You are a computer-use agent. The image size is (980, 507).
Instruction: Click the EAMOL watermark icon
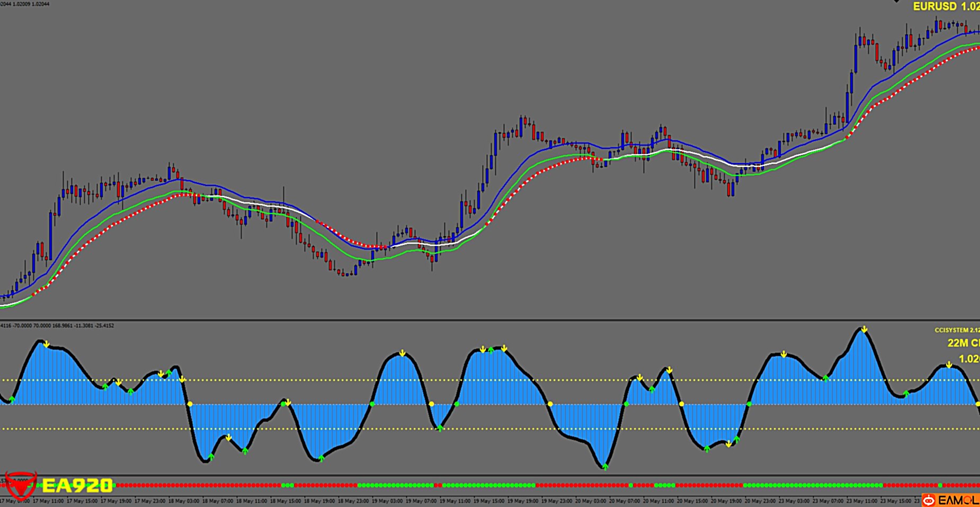(x=929, y=501)
